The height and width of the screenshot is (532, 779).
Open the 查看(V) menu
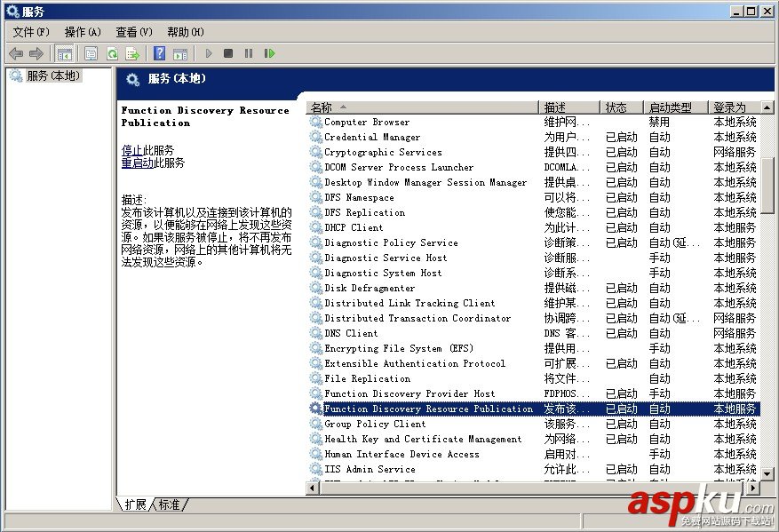point(133,32)
